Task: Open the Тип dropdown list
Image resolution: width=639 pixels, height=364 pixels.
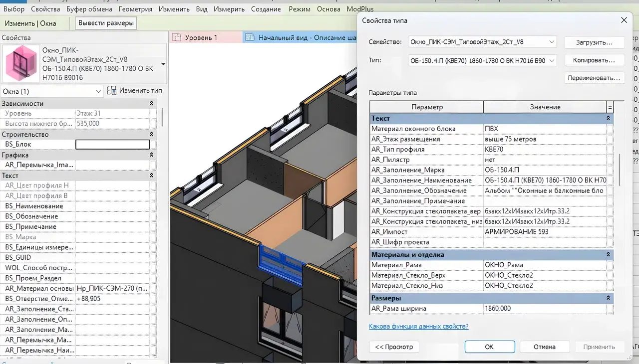Action: [x=551, y=60]
